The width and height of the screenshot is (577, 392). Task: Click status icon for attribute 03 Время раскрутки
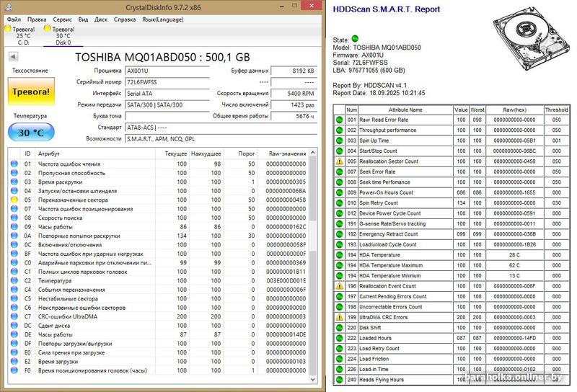point(14,182)
